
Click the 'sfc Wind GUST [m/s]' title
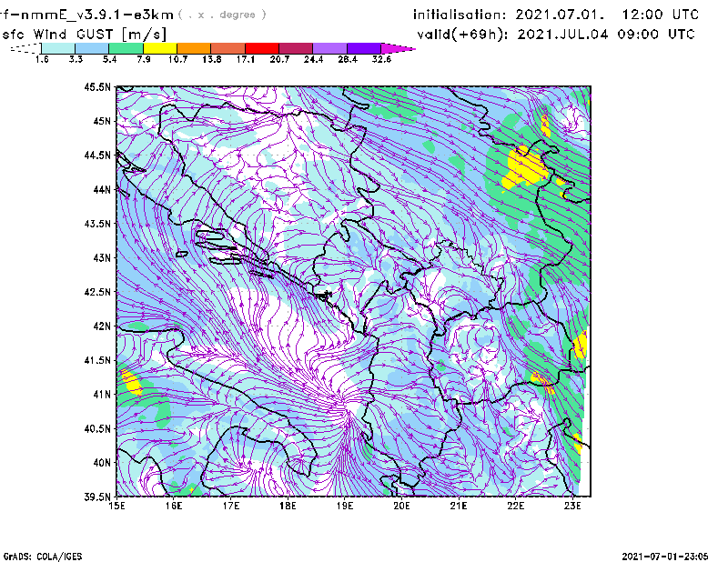pos(84,35)
